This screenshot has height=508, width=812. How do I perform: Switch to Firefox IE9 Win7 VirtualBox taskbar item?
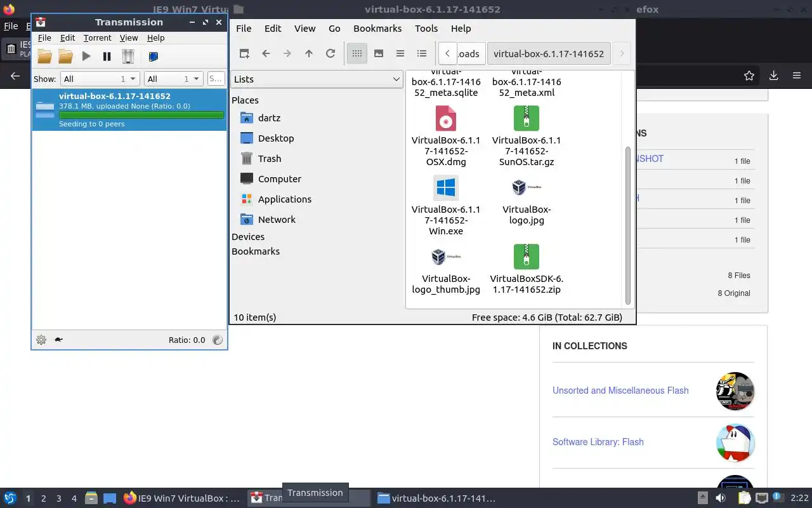click(x=182, y=498)
